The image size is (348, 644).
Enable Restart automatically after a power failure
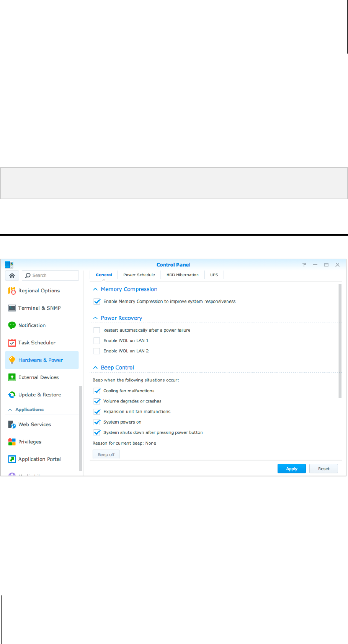click(97, 330)
